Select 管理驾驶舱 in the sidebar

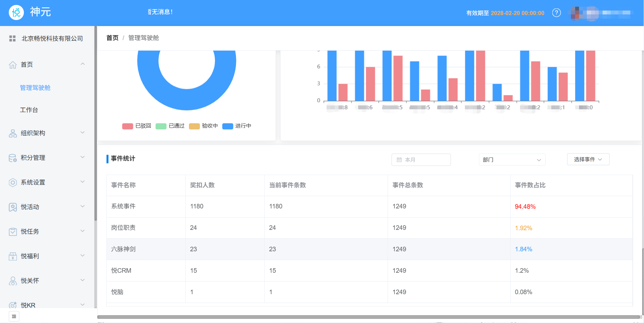click(35, 88)
